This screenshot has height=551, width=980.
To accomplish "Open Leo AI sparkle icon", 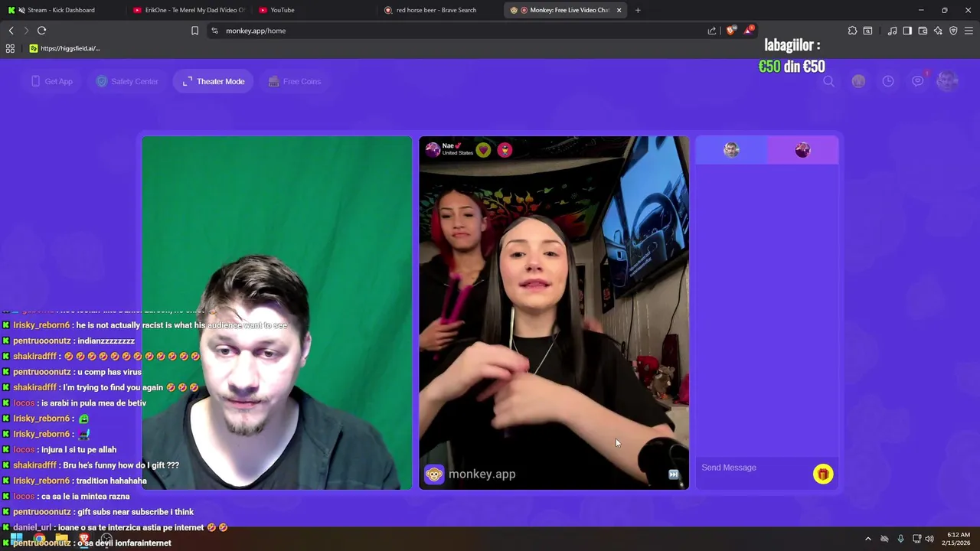I will click(938, 31).
